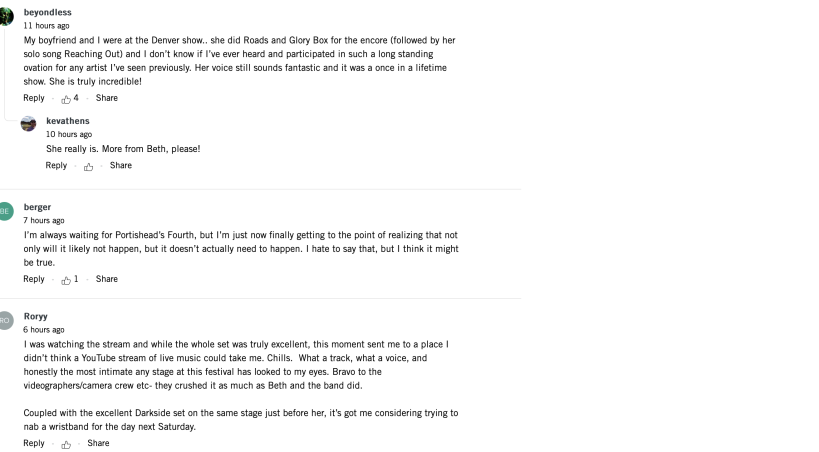The height and width of the screenshot is (452, 819).
Task: Share kevathens's reply
Action: (x=121, y=166)
